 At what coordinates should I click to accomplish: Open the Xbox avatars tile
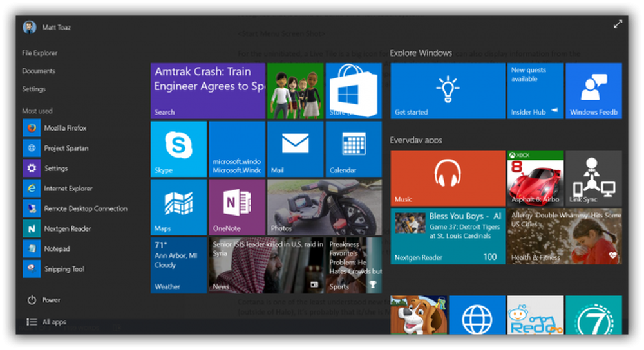click(x=296, y=91)
